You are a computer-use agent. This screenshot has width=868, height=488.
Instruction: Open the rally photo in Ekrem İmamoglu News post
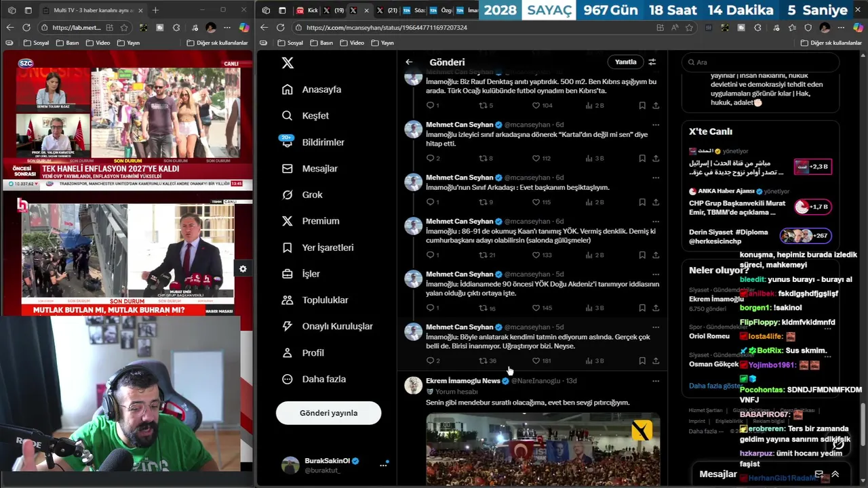pos(542,449)
